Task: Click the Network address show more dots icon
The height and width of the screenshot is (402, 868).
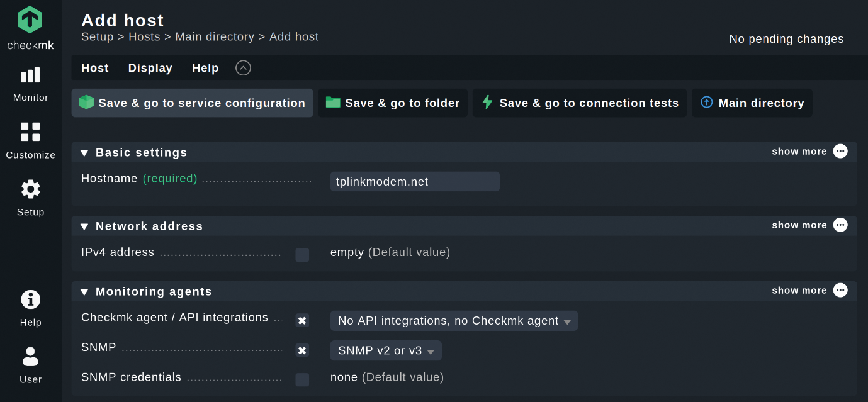Action: pos(840,225)
